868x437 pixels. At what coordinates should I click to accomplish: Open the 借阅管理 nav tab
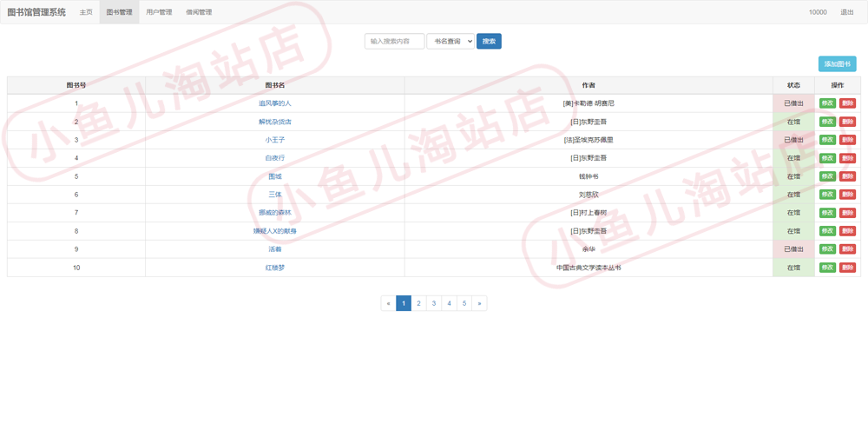click(x=199, y=12)
